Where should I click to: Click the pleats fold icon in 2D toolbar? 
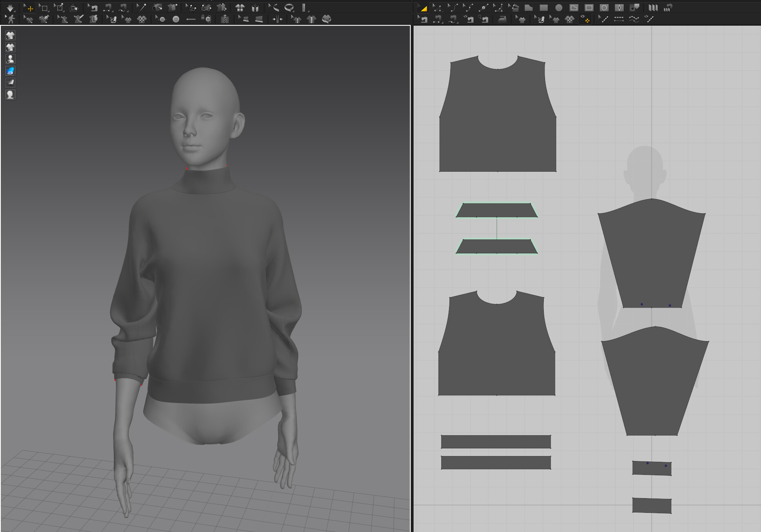coord(653,8)
